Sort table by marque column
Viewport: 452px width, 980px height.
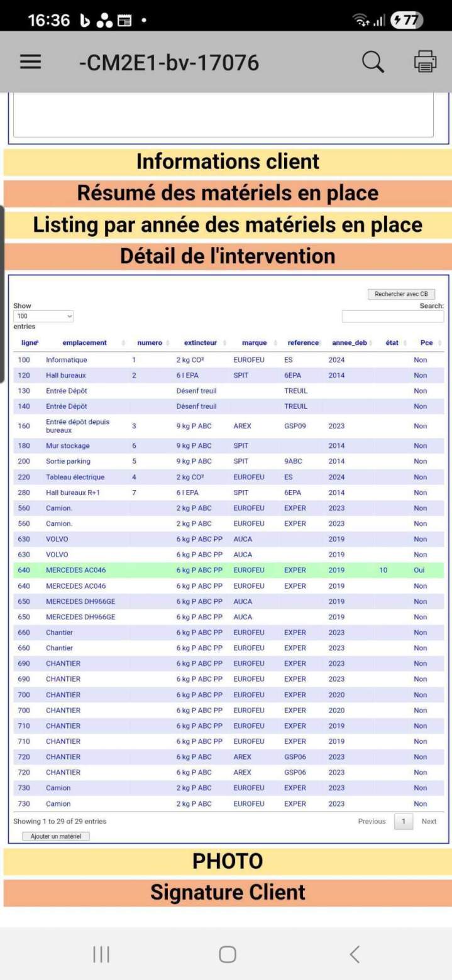click(x=255, y=343)
